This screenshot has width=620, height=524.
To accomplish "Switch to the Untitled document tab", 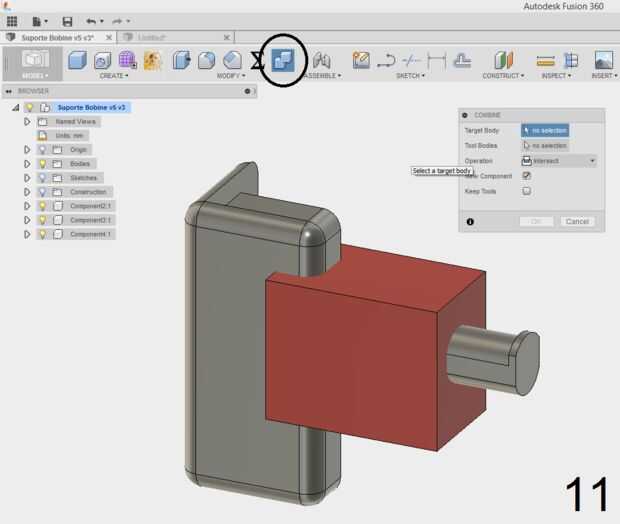I will (151, 38).
